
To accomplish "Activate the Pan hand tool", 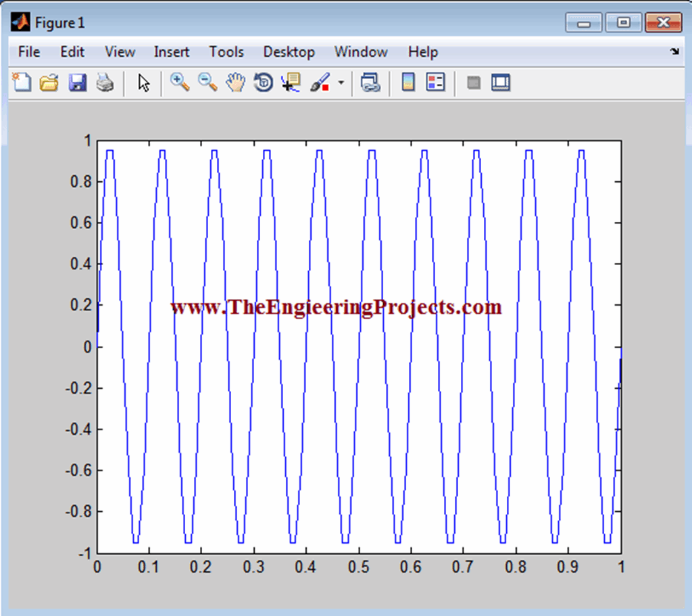I will (x=234, y=82).
